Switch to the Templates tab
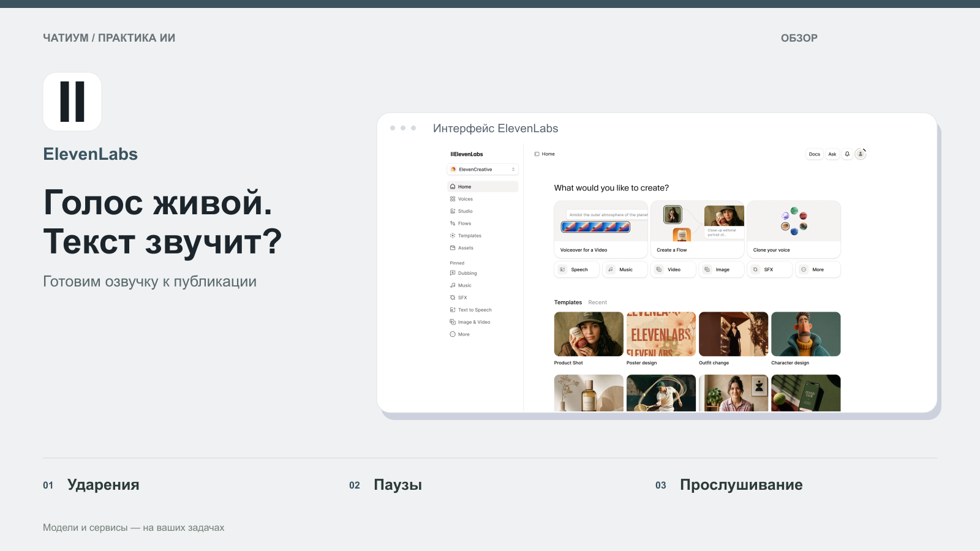The height and width of the screenshot is (551, 980). point(568,302)
